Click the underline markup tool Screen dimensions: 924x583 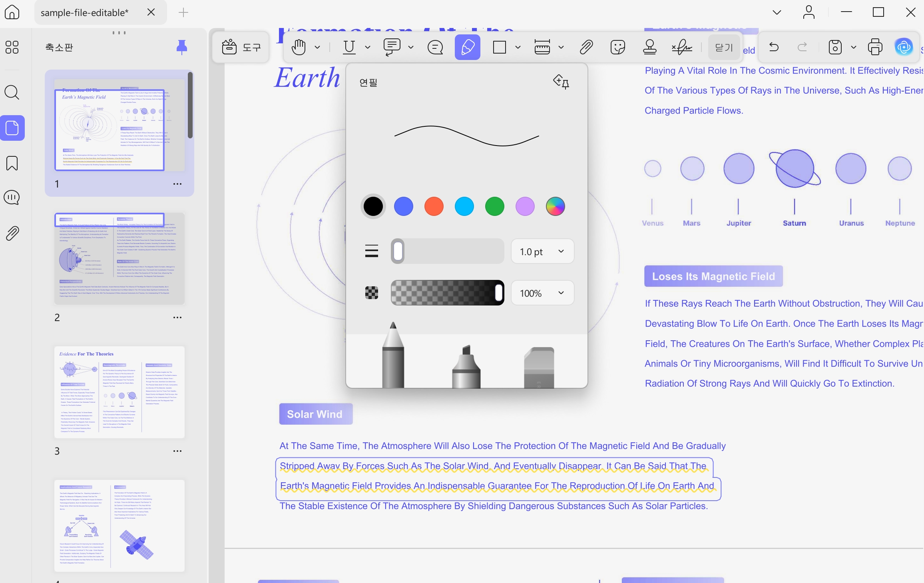349,47
